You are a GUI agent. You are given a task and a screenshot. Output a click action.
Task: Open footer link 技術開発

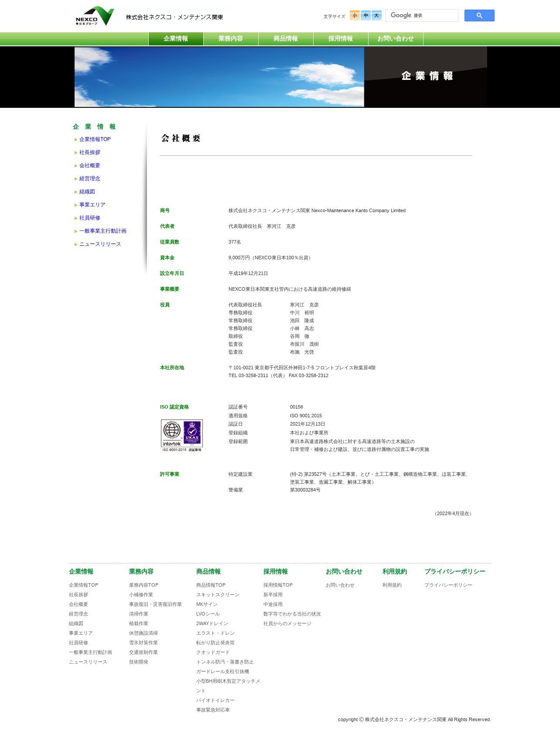point(139,662)
